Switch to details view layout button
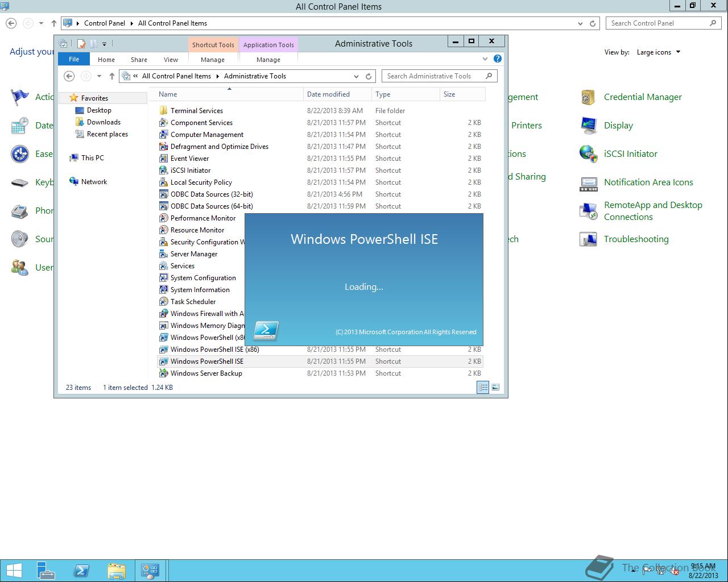The width and height of the screenshot is (728, 582). click(x=483, y=387)
